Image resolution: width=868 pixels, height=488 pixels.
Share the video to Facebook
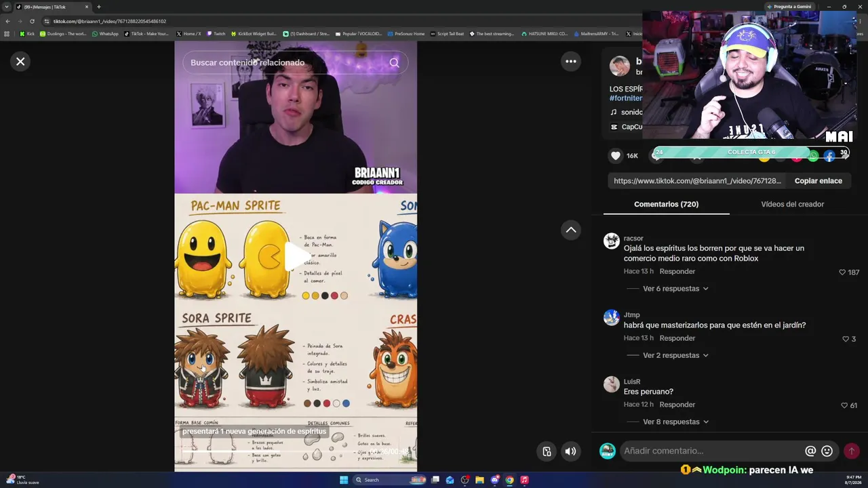[x=829, y=157]
